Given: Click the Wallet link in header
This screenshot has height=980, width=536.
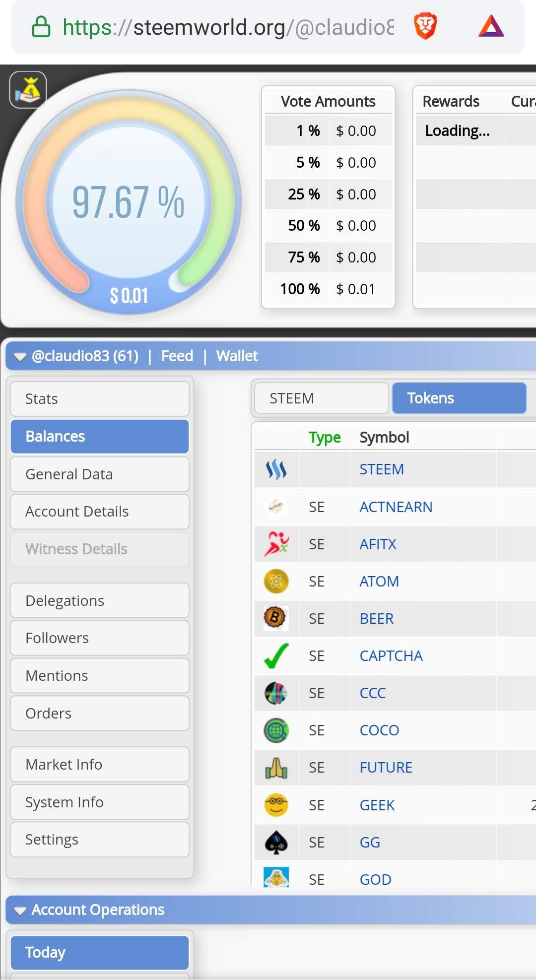Looking at the screenshot, I should coord(237,356).
